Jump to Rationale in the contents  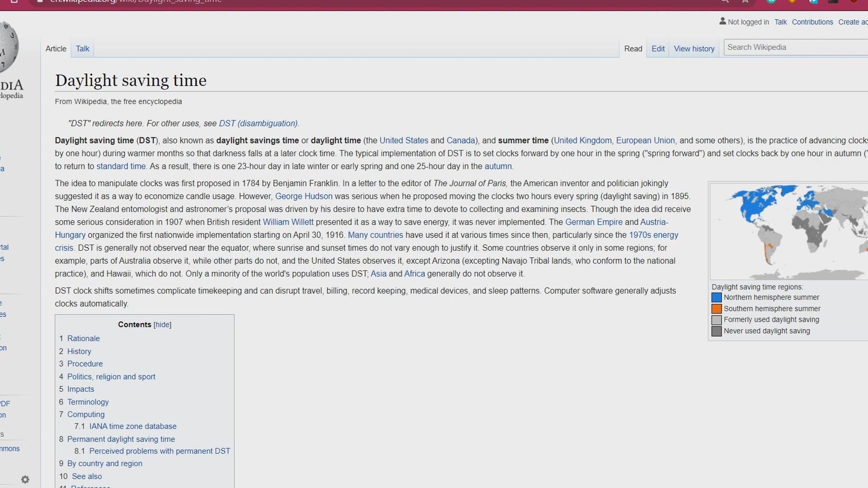[83, 338]
